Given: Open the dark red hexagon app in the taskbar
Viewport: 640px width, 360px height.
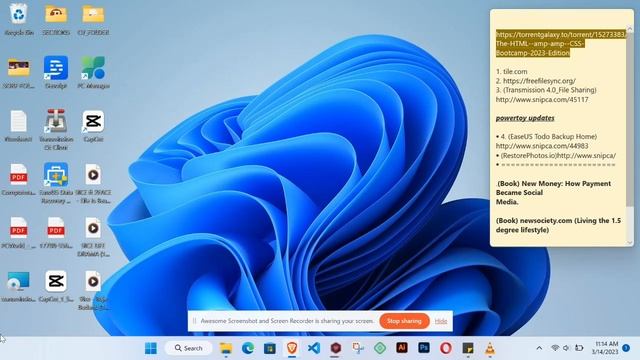Looking at the screenshot, I should [x=336, y=348].
